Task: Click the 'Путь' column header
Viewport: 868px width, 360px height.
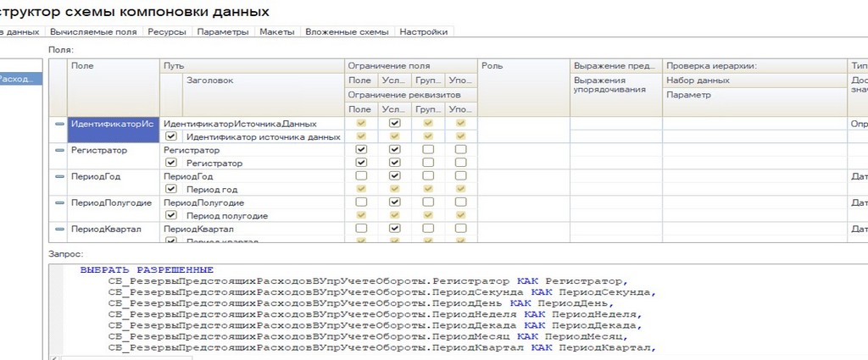Action: [x=252, y=66]
